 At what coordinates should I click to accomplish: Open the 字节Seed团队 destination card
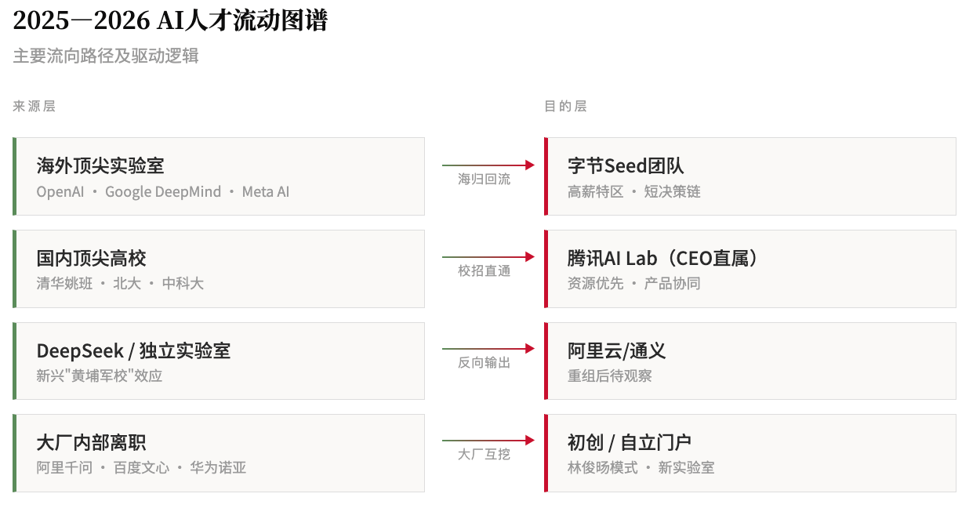pos(750,176)
